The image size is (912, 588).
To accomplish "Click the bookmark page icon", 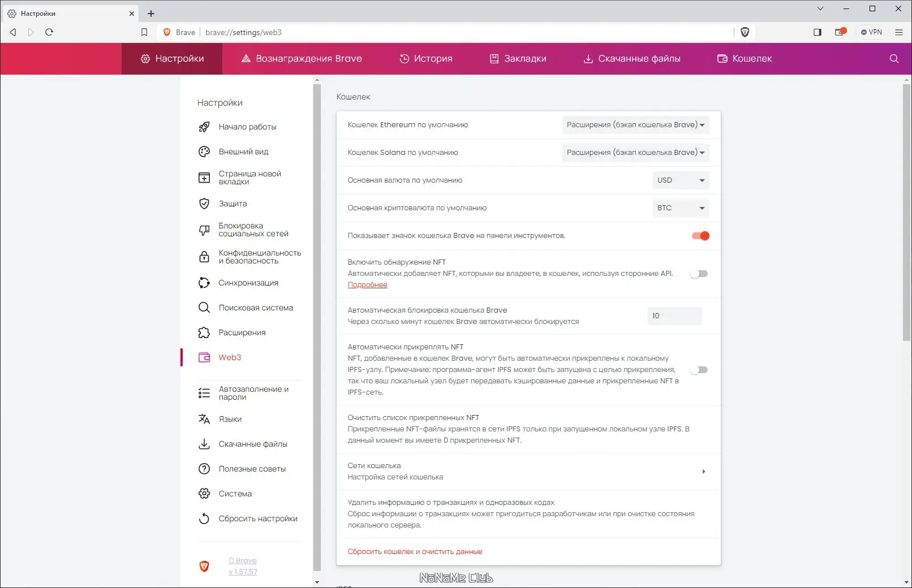I will pyautogui.click(x=144, y=32).
